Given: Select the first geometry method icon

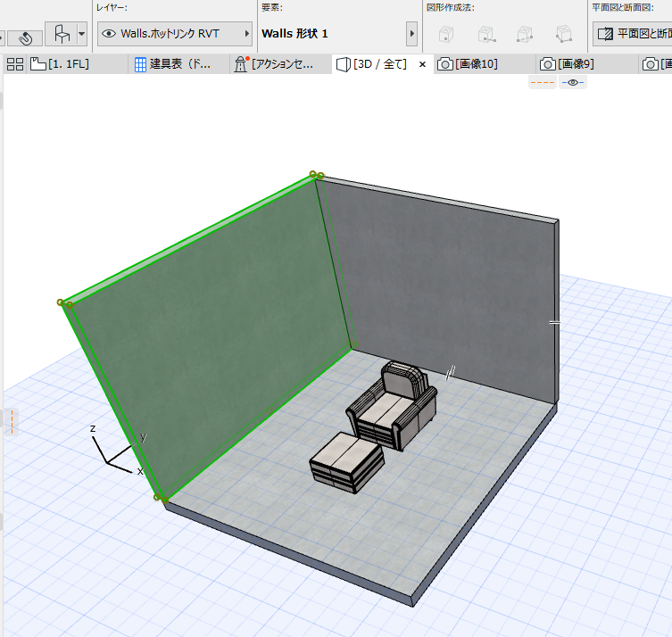Looking at the screenshot, I should [x=447, y=35].
